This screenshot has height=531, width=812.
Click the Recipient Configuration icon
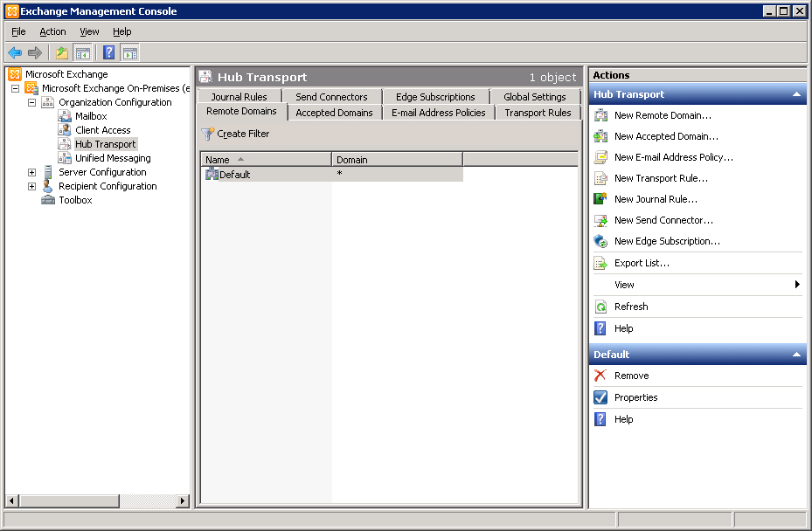point(48,186)
